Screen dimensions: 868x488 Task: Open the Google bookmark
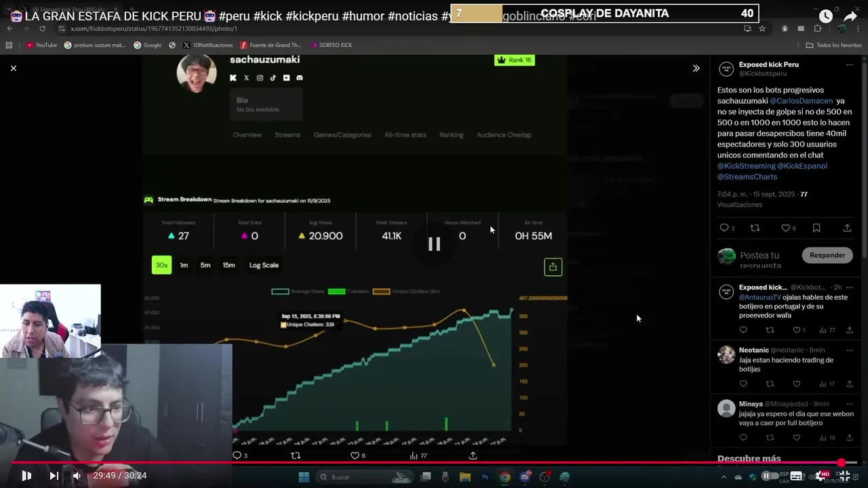[148, 45]
